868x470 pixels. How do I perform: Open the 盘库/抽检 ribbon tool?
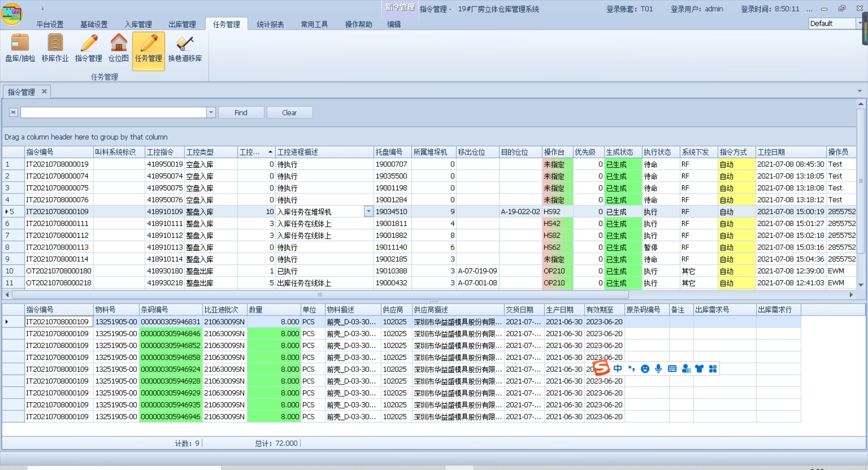(x=20, y=48)
